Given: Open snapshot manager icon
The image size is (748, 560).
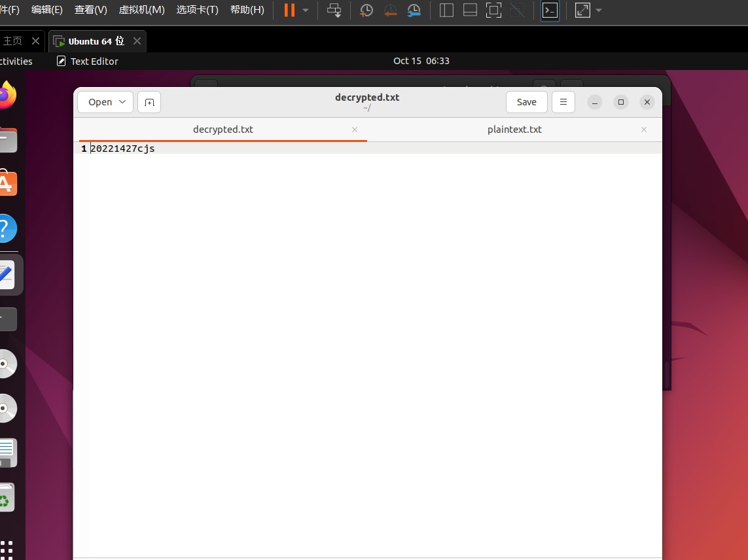Looking at the screenshot, I should 414,10.
